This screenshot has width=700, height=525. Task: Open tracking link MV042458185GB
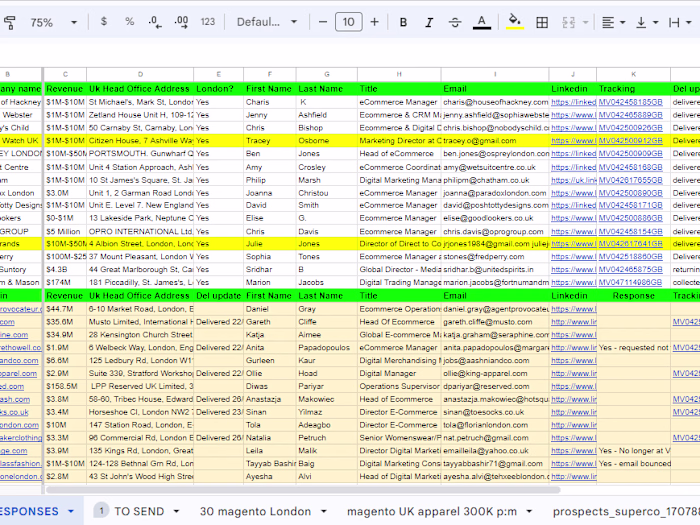tap(630, 102)
